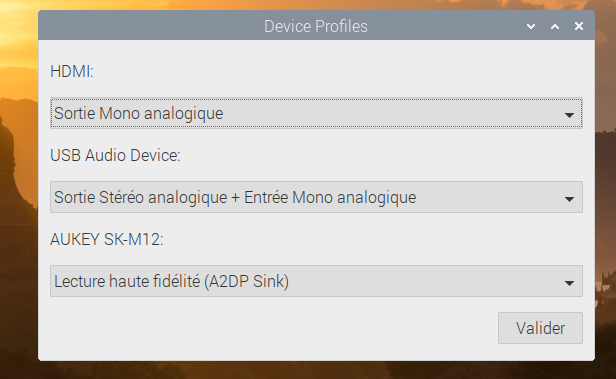Viewport: 616px width, 379px height.
Task: Click empty dialog area left of Valider
Action: click(275, 328)
